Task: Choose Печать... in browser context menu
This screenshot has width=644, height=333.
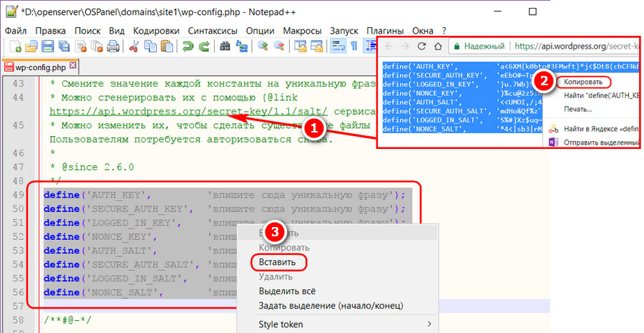Action: 577,110
